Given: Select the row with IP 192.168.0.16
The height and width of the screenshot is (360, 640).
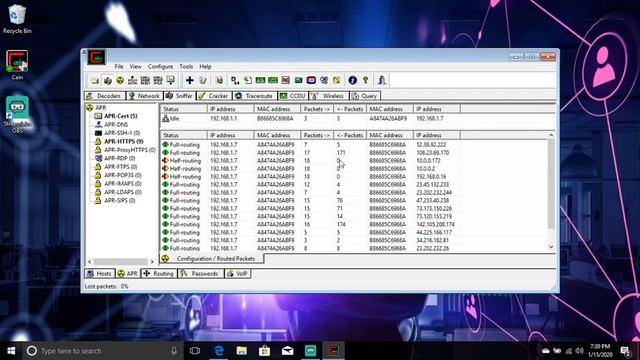Looking at the screenshot, I should click(x=310, y=177).
